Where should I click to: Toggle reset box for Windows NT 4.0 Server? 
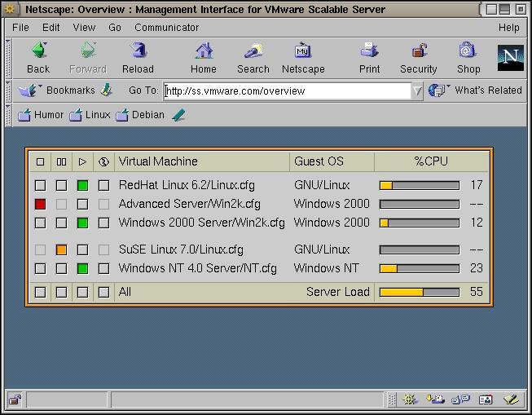pyautogui.click(x=103, y=268)
